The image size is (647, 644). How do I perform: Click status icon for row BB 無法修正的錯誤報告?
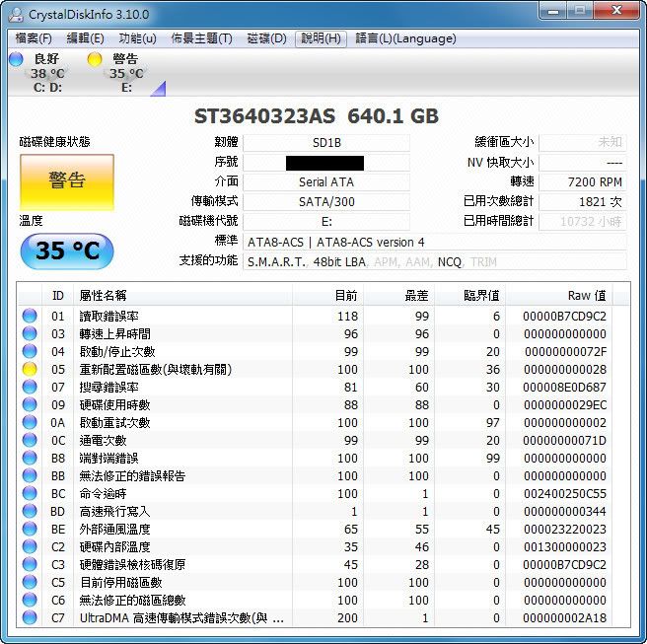pyautogui.click(x=30, y=475)
